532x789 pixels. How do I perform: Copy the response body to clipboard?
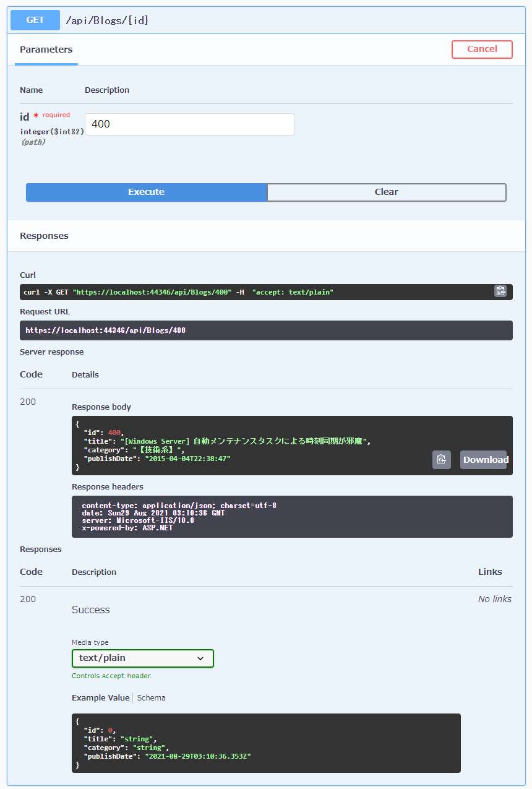pyautogui.click(x=441, y=459)
